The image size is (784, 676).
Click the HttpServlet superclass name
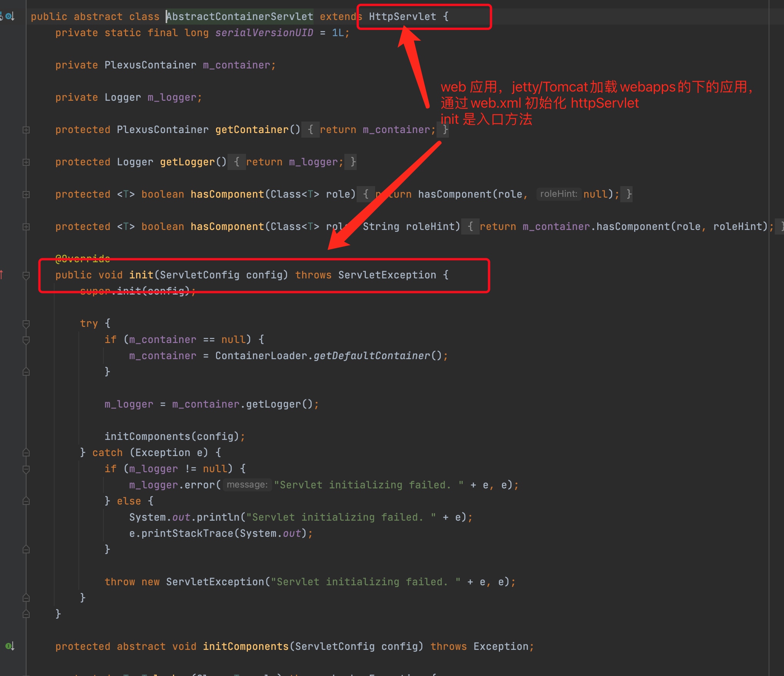[402, 17]
